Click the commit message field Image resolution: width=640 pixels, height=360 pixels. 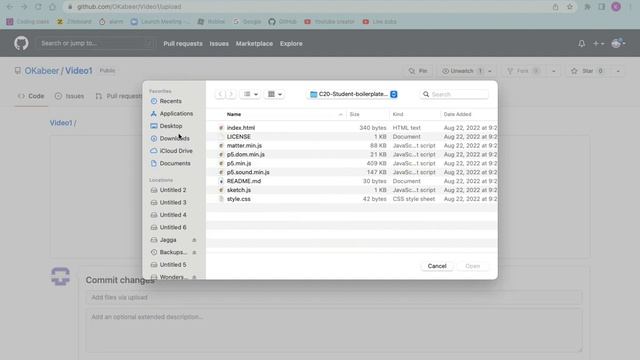coord(333,298)
